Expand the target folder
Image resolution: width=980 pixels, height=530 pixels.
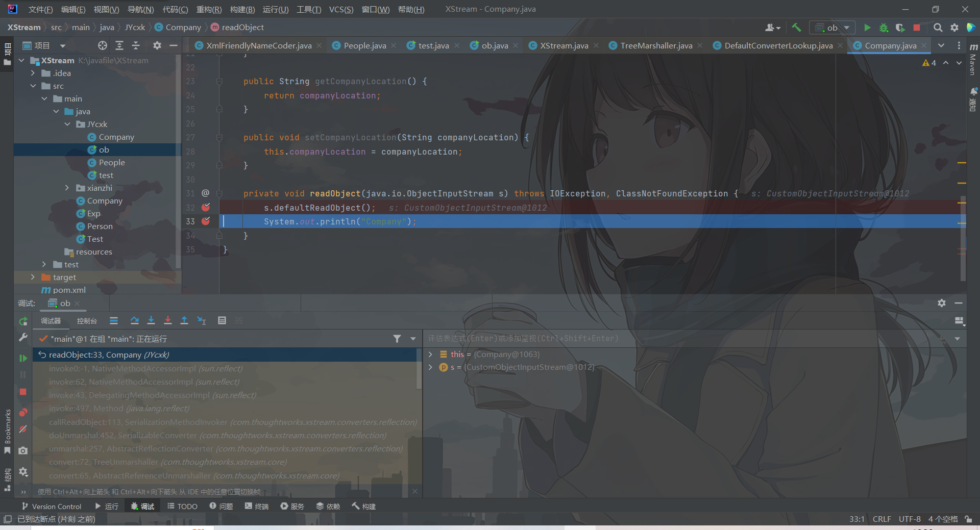point(33,277)
